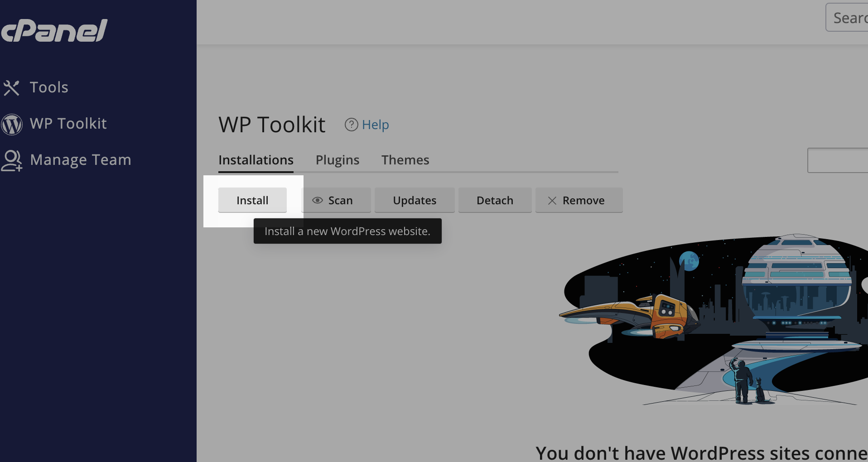The image size is (868, 462).
Task: Click the Remove button
Action: coord(579,200)
